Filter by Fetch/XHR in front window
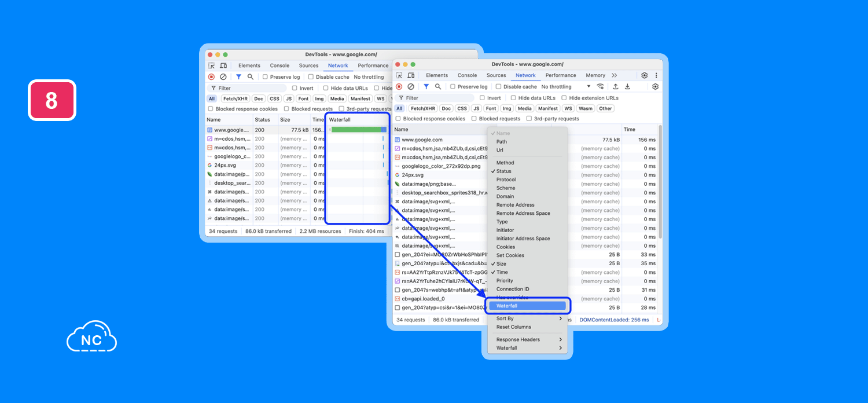The height and width of the screenshot is (403, 868). pyautogui.click(x=423, y=108)
